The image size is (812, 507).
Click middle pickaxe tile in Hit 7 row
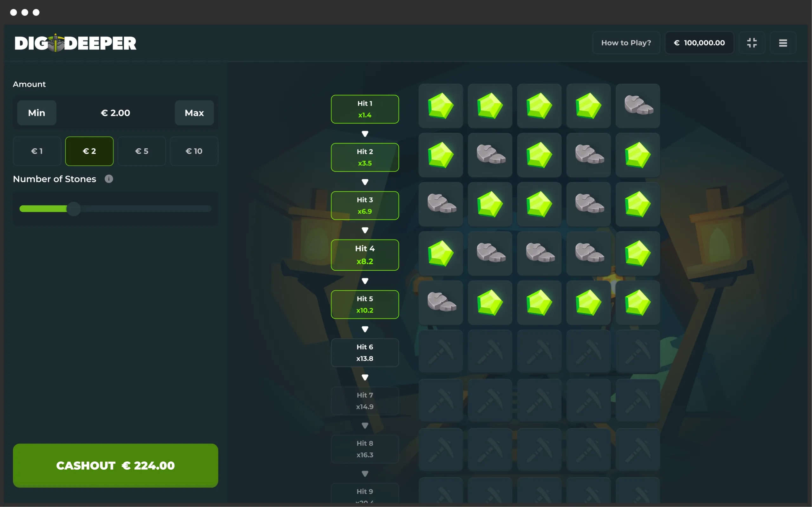click(x=539, y=400)
